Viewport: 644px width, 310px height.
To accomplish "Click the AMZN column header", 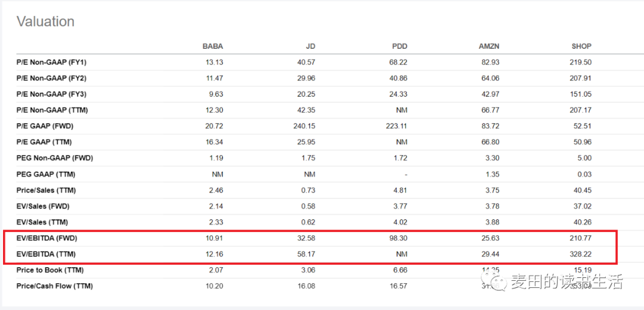I will coord(489,46).
